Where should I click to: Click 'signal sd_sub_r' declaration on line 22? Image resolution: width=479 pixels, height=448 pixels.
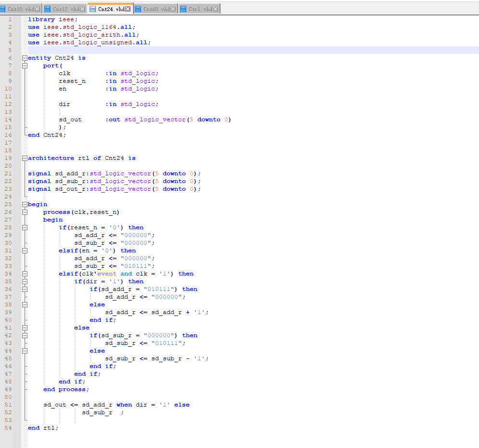(x=57, y=181)
